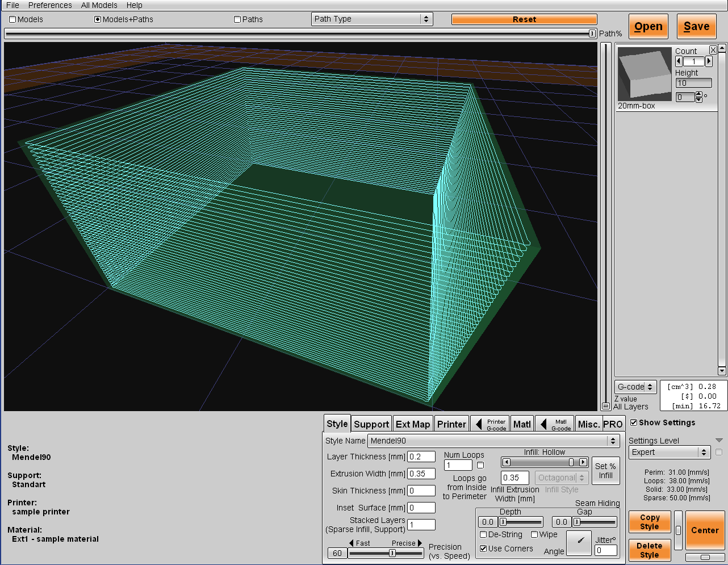728x565 pixels.
Task: Open the Expert settings level dropdown
Action: point(670,452)
